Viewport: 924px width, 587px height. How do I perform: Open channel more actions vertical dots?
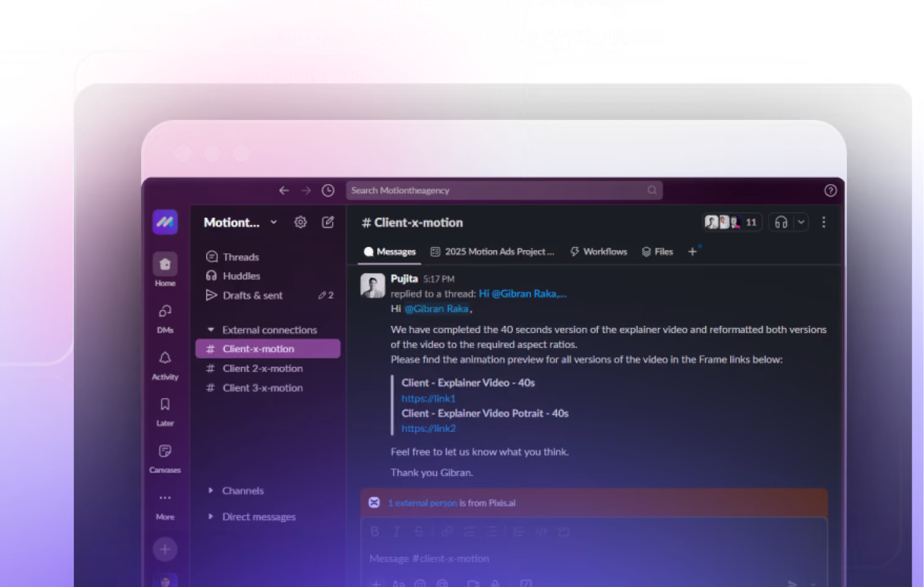pos(824,223)
